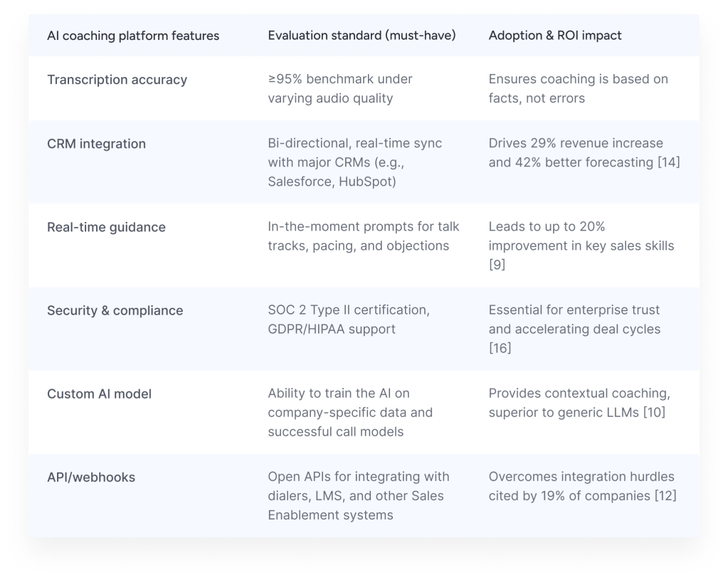Image resolution: width=728 pixels, height=580 pixels.
Task: Click the 'Ensures coaching is based on facts' cell
Action: pyautogui.click(x=578, y=88)
